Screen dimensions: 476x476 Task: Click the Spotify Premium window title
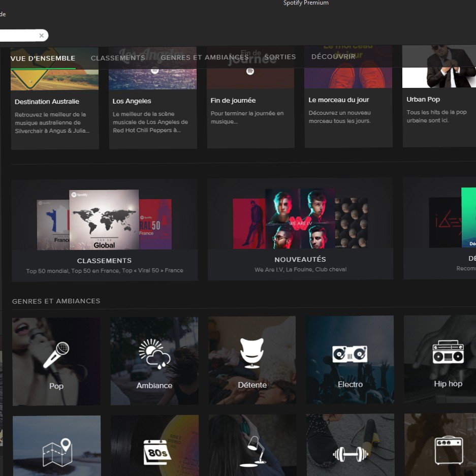click(306, 3)
